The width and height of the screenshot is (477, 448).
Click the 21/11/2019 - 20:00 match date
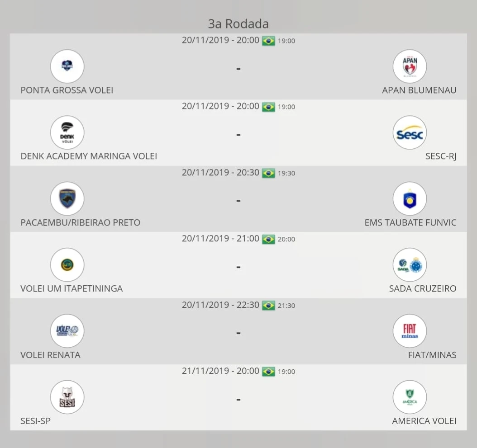click(x=220, y=371)
